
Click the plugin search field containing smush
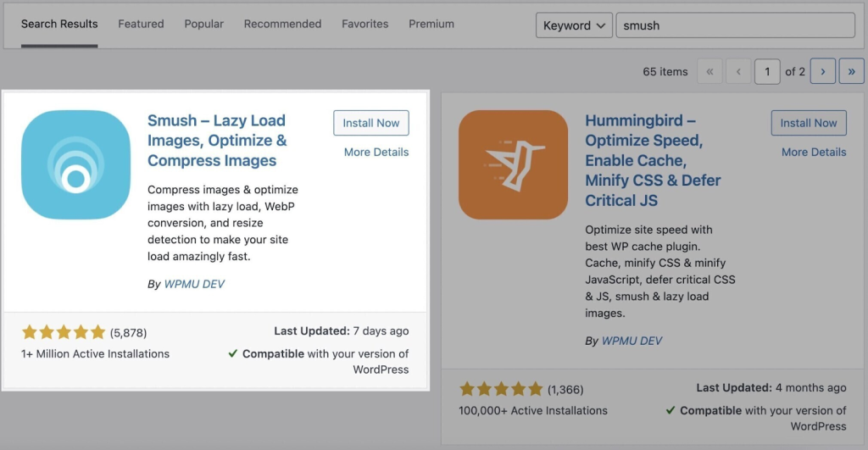(x=734, y=25)
